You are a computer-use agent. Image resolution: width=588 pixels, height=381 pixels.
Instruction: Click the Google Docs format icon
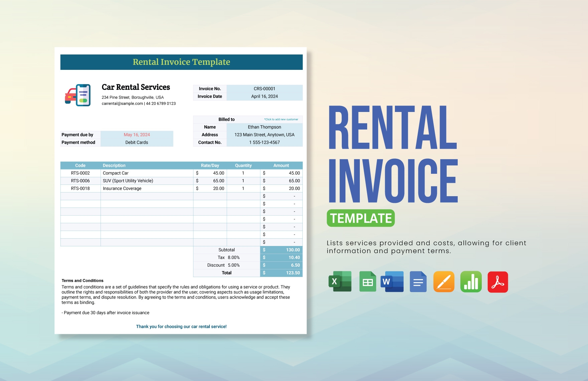tap(418, 281)
